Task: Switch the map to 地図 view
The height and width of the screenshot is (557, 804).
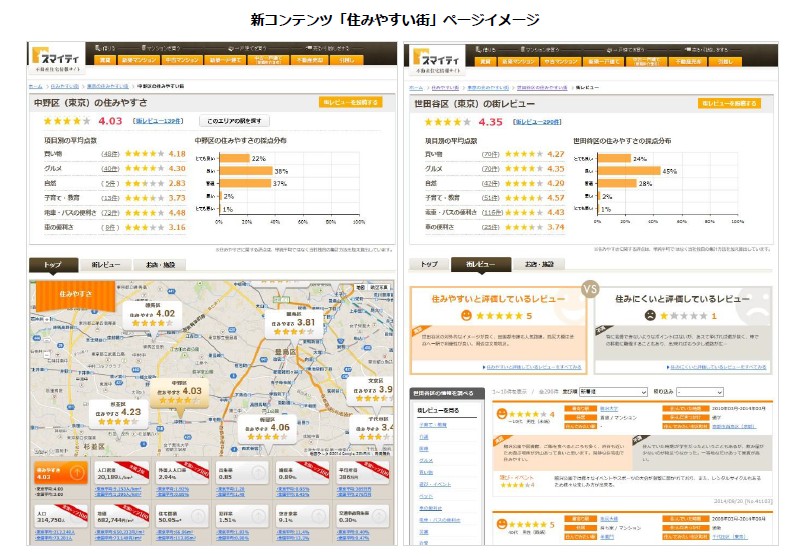Action: (361, 288)
